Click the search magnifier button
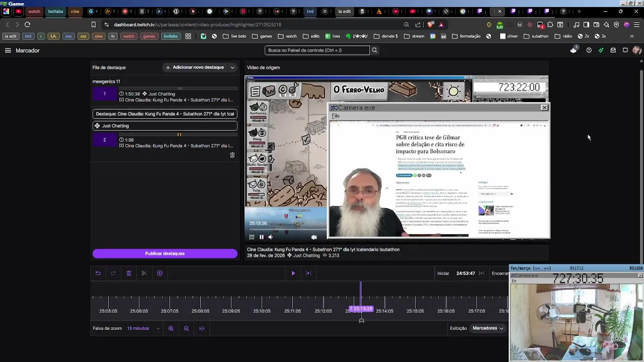 [374, 50]
